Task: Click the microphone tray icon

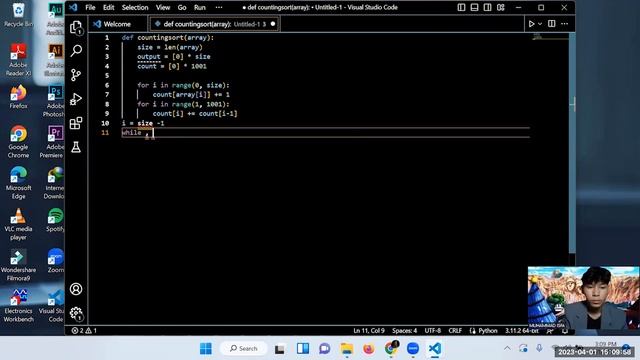Action: pos(539,348)
